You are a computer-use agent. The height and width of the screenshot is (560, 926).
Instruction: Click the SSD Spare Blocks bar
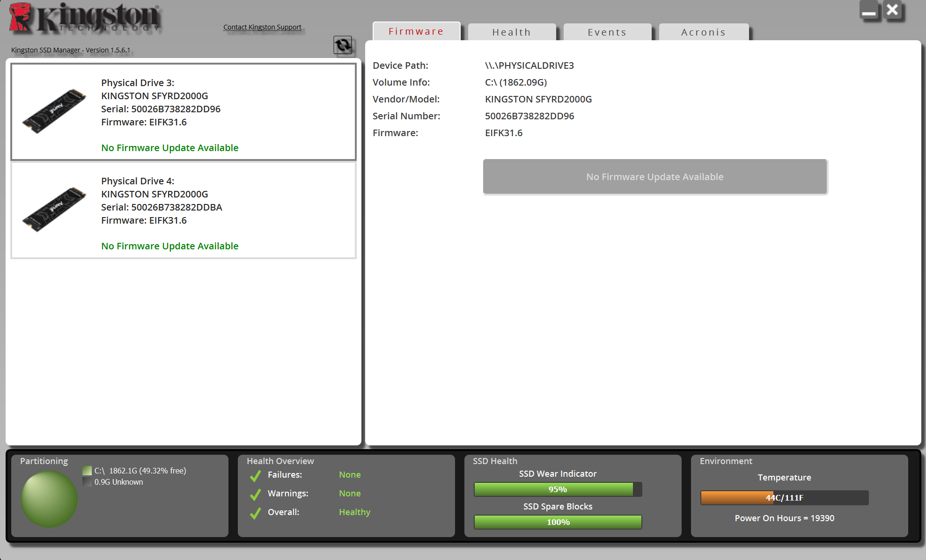[558, 522]
